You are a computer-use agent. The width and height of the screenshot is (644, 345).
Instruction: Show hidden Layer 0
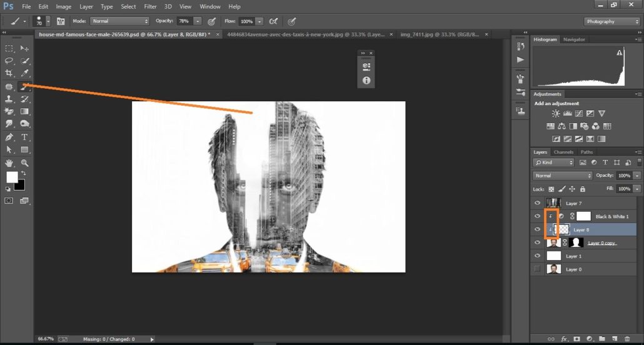537,269
